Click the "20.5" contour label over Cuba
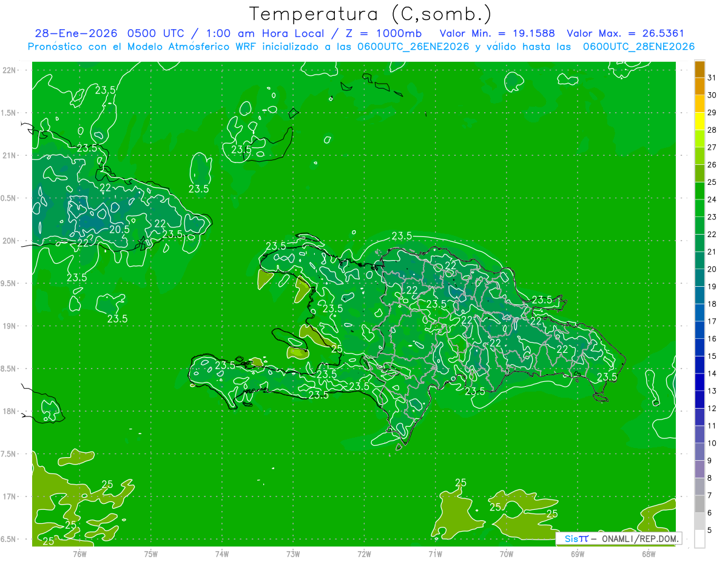 click(119, 229)
